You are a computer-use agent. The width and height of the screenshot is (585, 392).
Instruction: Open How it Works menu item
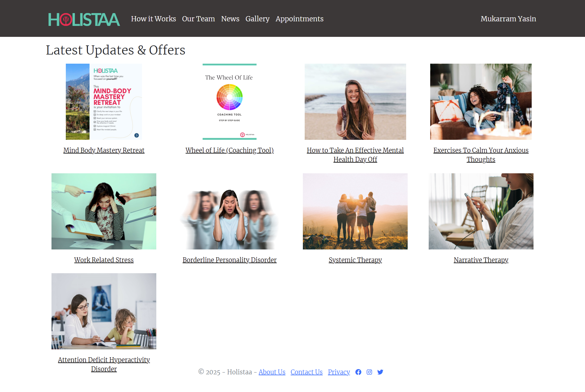click(x=153, y=19)
